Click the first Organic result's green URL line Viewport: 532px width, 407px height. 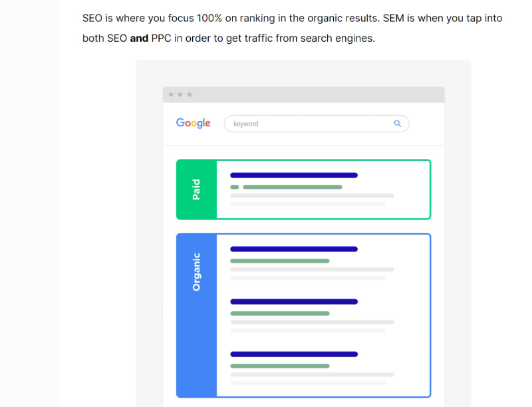[x=279, y=261]
